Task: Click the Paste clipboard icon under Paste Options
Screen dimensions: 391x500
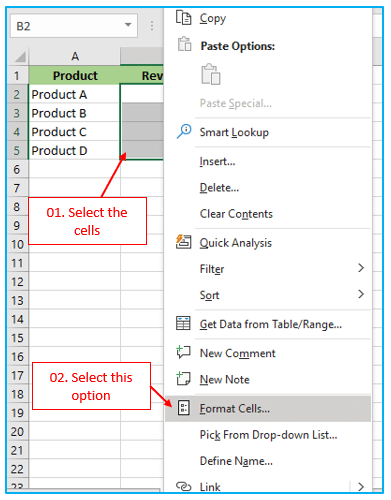Action: pos(211,74)
